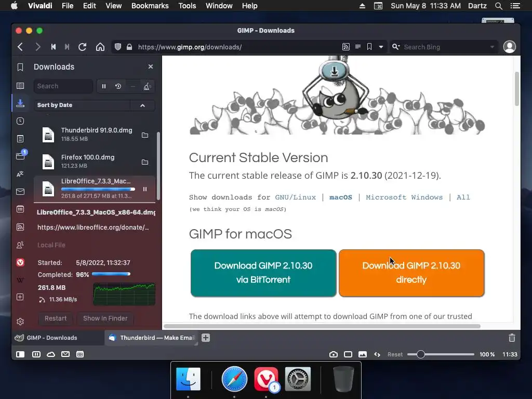This screenshot has width=532, height=399.
Task: Go back to previous page
Action: click(x=20, y=47)
